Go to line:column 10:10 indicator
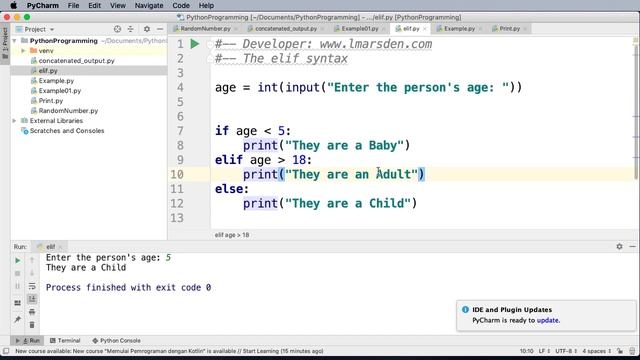Image resolution: width=640 pixels, height=360 pixels. [527, 351]
